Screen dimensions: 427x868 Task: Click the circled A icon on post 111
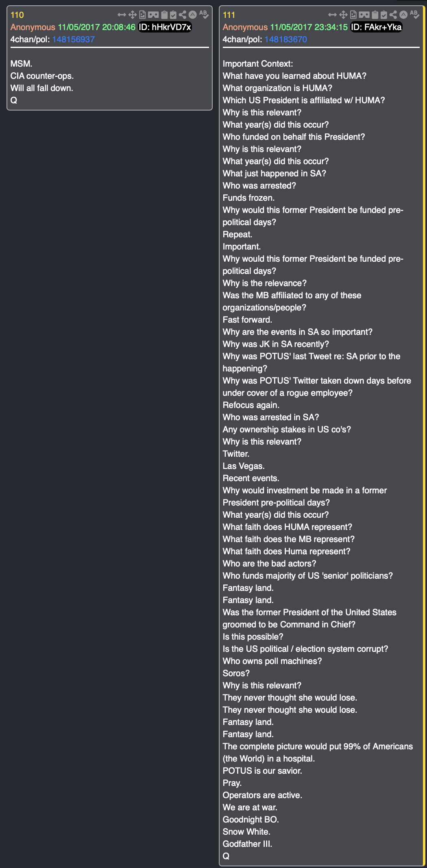pyautogui.click(x=403, y=15)
